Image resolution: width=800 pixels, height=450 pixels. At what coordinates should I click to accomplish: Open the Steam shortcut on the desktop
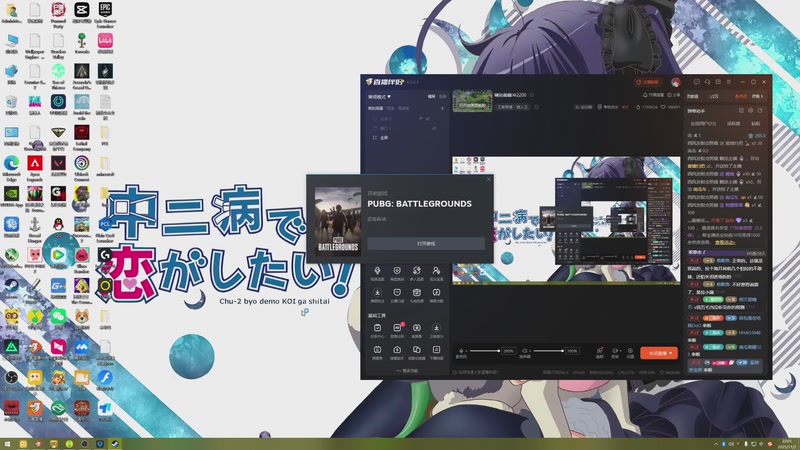point(12,288)
